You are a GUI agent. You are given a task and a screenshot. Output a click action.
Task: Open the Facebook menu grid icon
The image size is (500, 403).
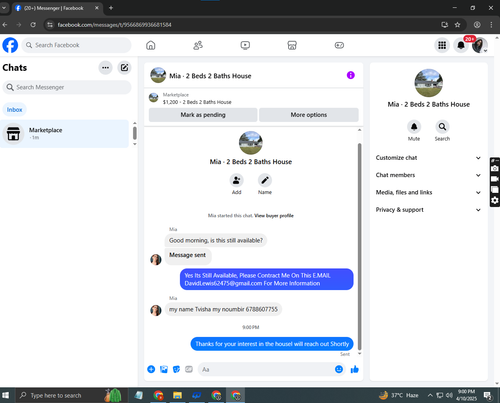442,45
